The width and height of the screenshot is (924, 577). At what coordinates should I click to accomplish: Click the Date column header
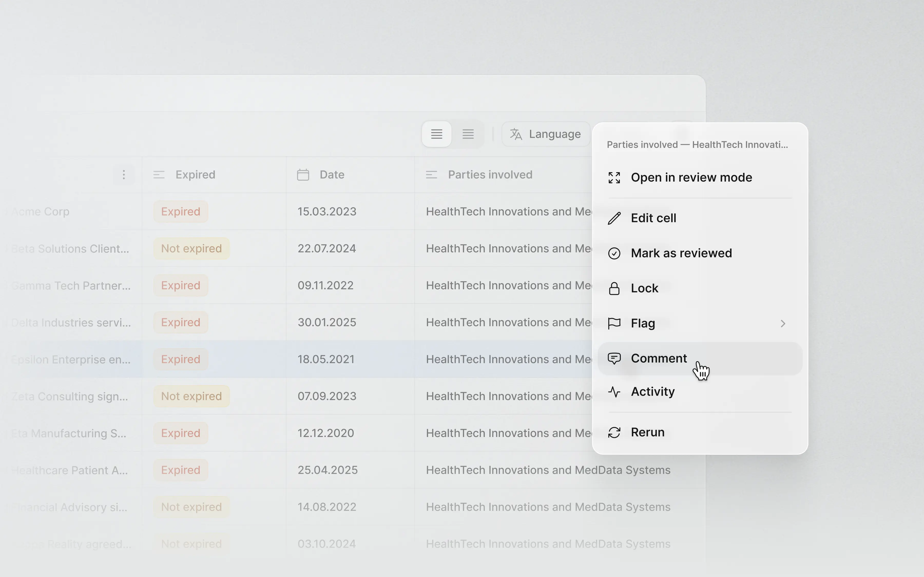click(332, 175)
